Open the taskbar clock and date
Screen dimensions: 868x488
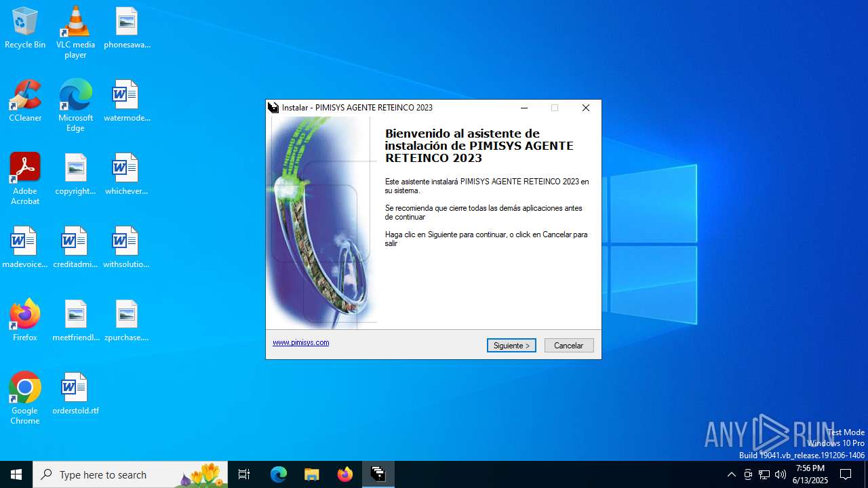click(810, 474)
